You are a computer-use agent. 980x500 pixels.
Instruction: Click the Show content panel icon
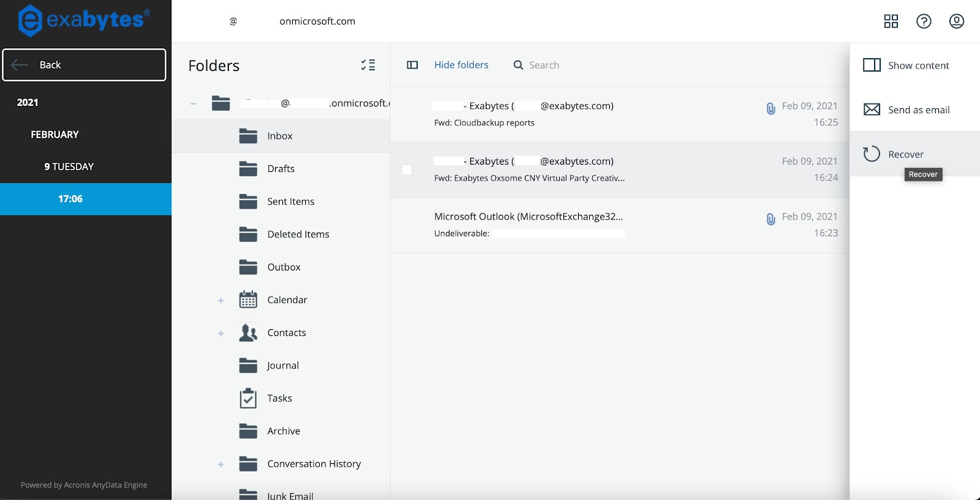(872, 65)
